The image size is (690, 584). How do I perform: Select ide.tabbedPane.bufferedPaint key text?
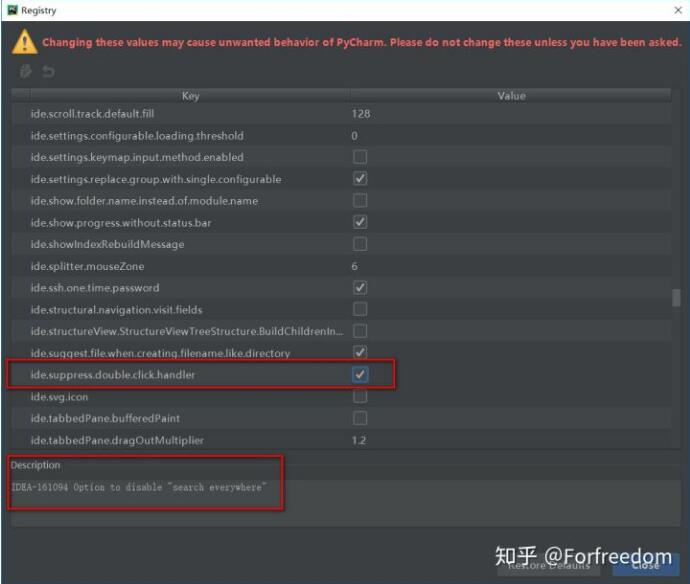tap(105, 418)
